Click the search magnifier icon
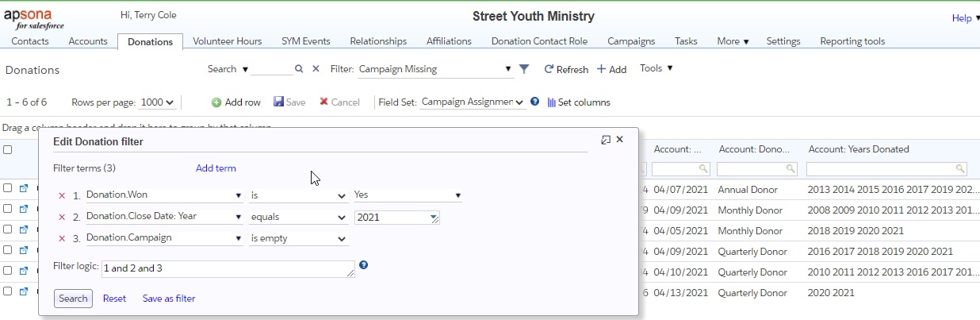The height and width of the screenshot is (320, 980). click(x=299, y=69)
